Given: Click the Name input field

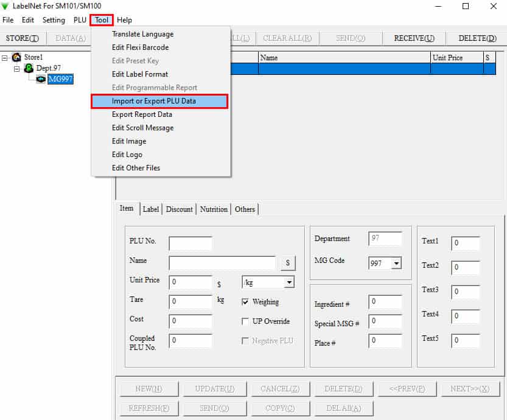Looking at the screenshot, I should click(x=223, y=263).
